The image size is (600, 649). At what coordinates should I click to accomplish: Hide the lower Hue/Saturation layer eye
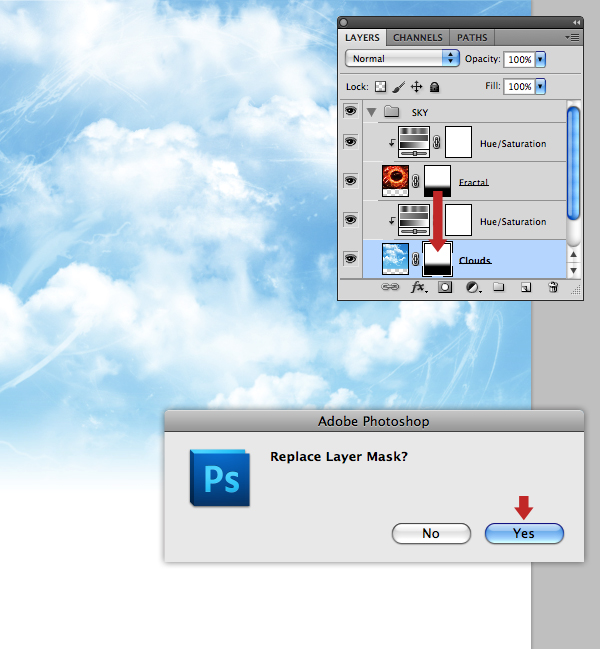coord(350,219)
